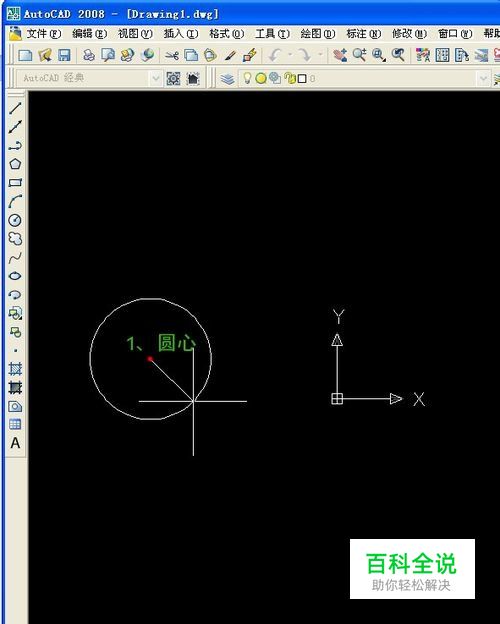Click the Undo arrow
The height and width of the screenshot is (624, 500).
[x=275, y=55]
